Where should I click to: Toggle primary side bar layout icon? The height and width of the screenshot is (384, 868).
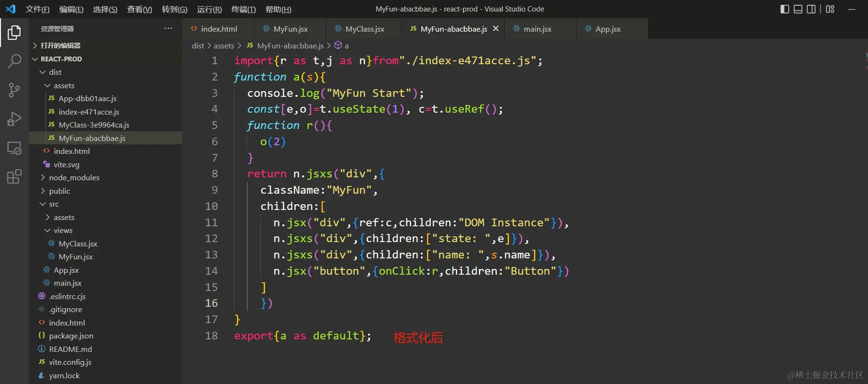(x=785, y=9)
